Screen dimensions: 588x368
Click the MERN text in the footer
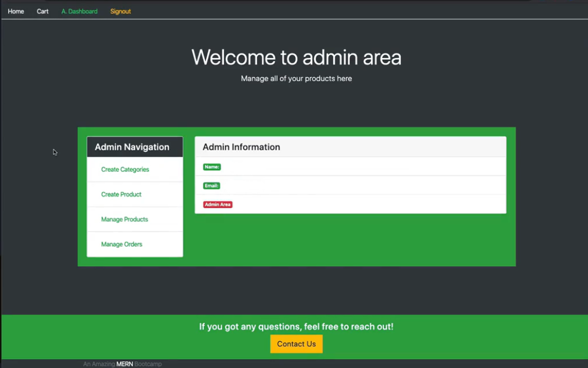click(124, 364)
